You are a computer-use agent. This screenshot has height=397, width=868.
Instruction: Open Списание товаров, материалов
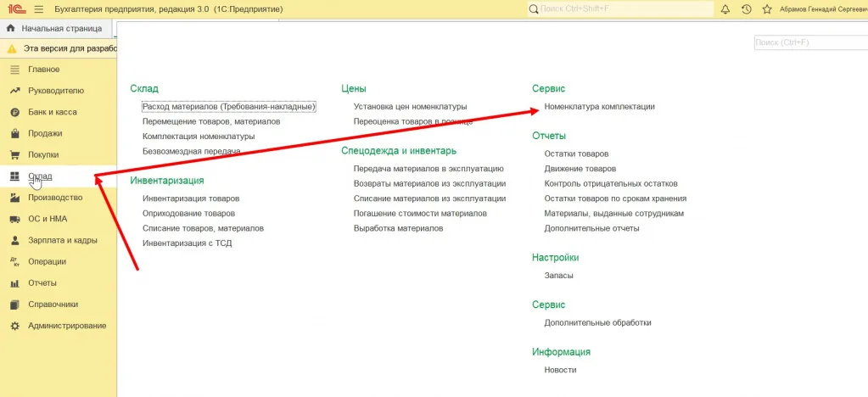pyautogui.click(x=203, y=228)
